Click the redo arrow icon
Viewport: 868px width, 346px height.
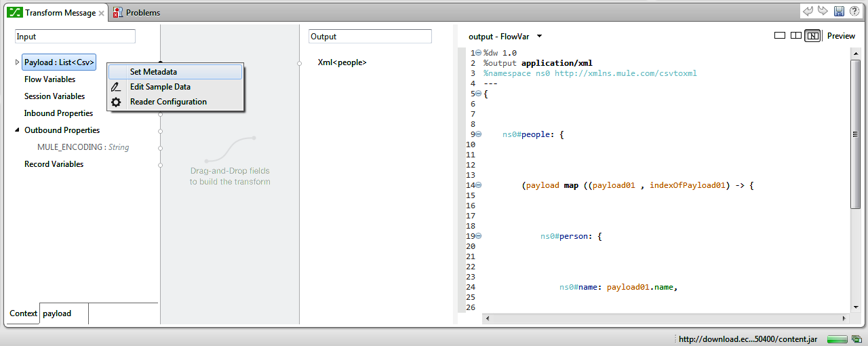coord(823,12)
